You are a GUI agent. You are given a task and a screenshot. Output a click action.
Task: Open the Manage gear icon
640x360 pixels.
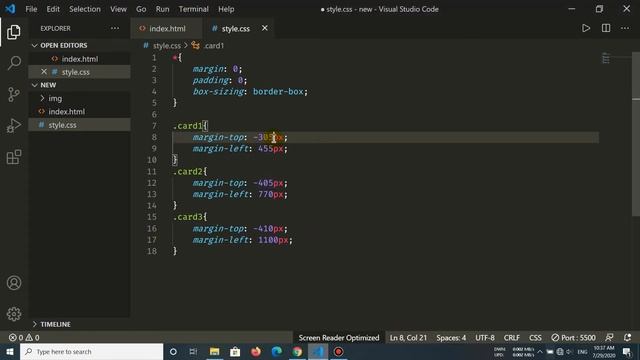point(13,313)
